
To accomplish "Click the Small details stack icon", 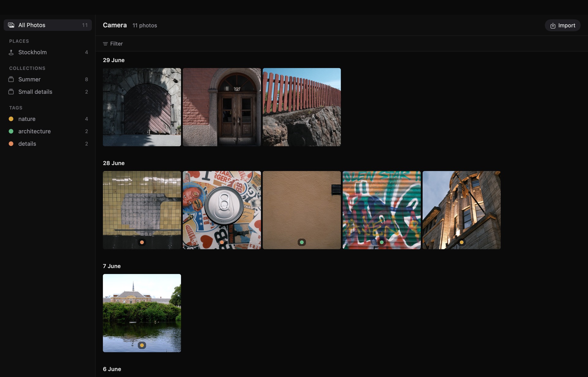I will [11, 92].
